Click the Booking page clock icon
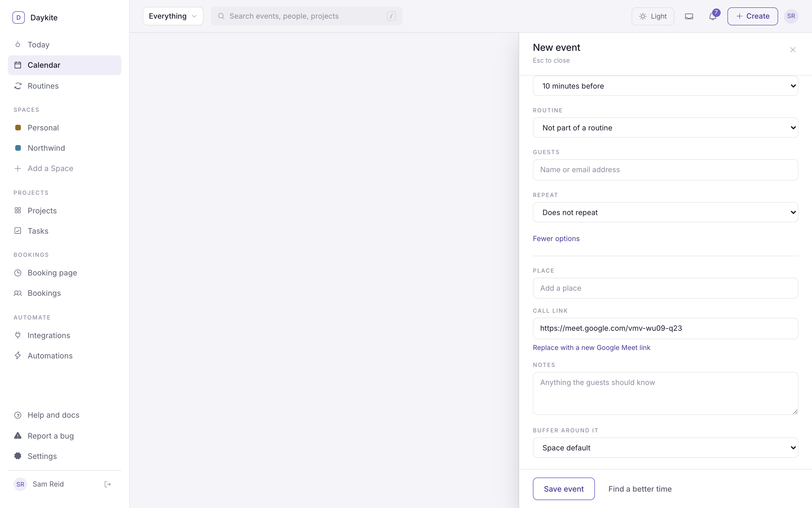This screenshot has height=508, width=812. tap(18, 273)
